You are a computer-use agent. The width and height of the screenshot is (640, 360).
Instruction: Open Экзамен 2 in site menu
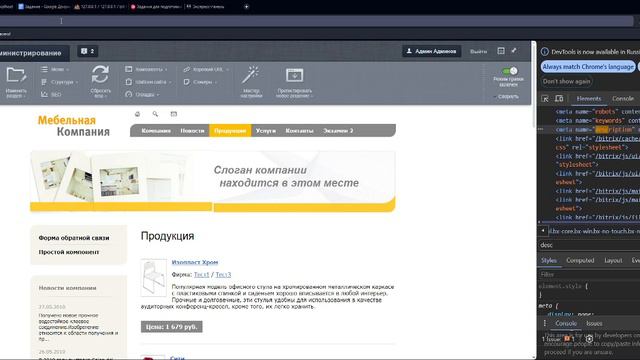[338, 131]
